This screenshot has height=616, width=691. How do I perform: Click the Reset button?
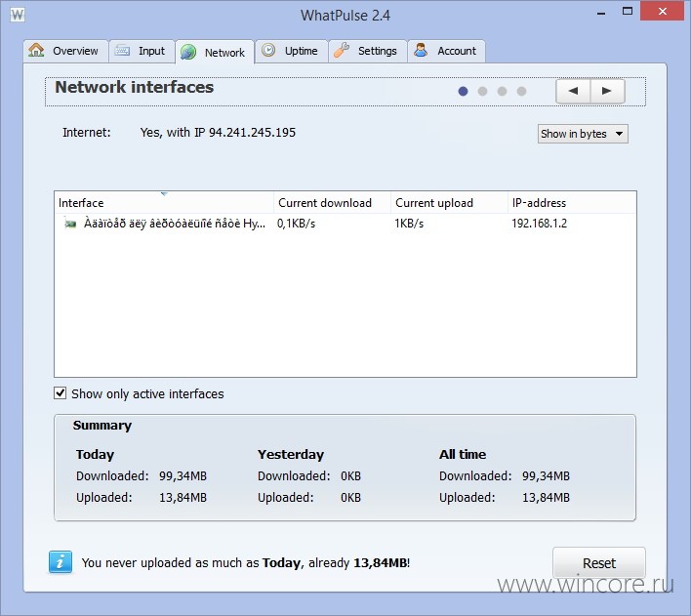tap(599, 563)
